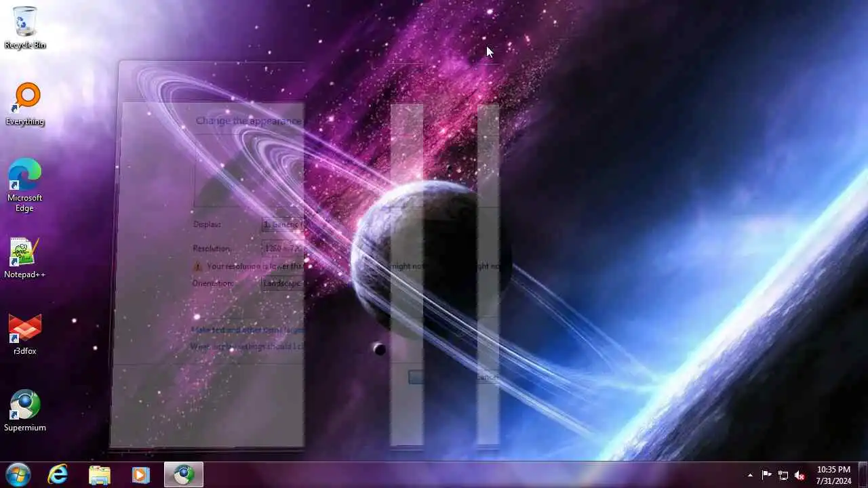This screenshot has height=488, width=868.
Task: Select the r3dfox desktop shortcut
Action: tap(25, 335)
